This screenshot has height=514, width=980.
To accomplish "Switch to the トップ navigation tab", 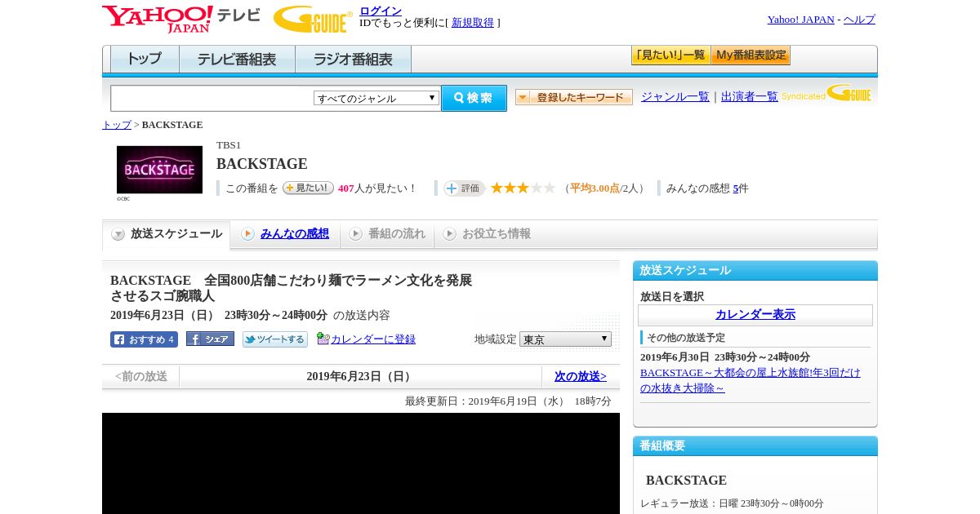I will pos(145,60).
